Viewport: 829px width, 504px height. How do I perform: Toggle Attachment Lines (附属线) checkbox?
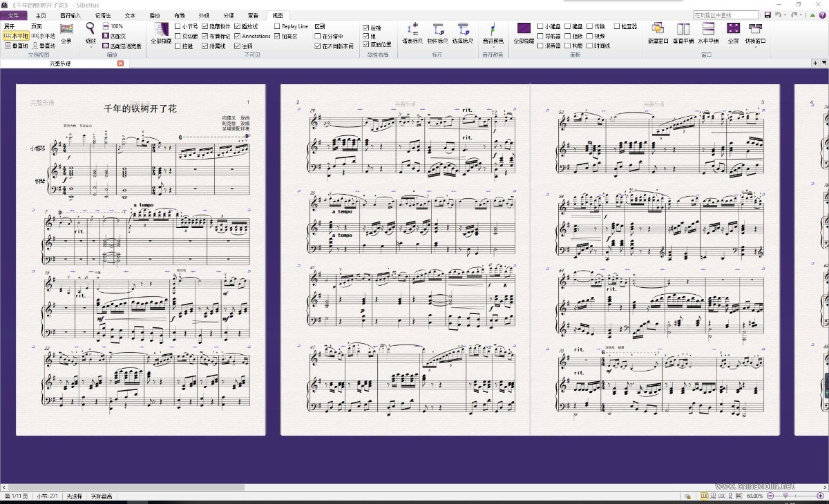(205, 46)
